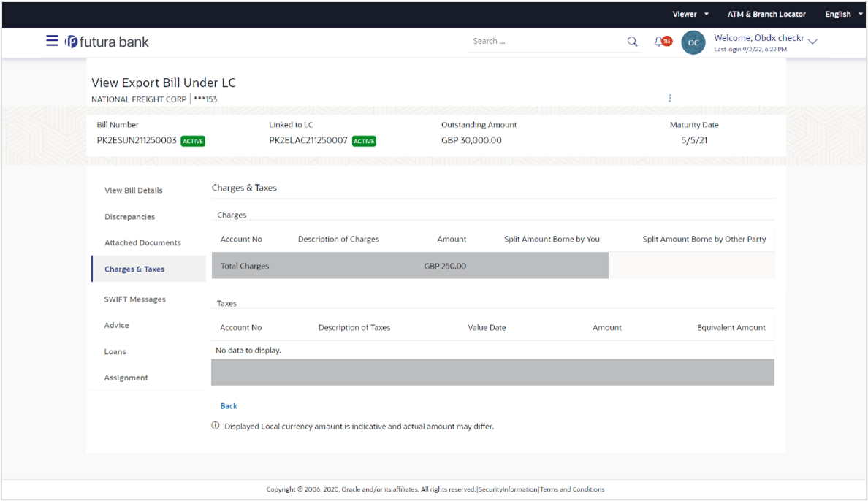This screenshot has width=868, height=501.
Task: Click Value Date column header
Action: 487,328
